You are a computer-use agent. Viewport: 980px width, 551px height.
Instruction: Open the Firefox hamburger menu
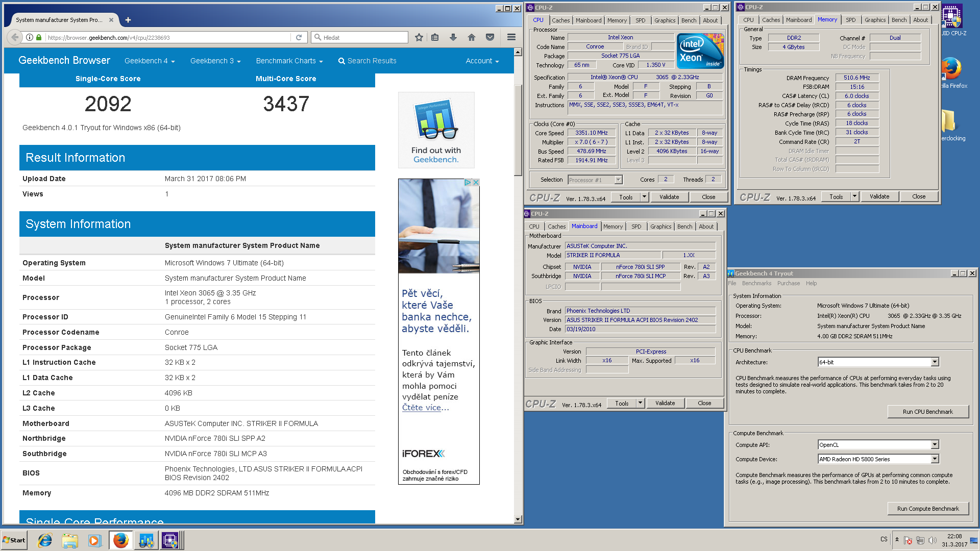(511, 37)
